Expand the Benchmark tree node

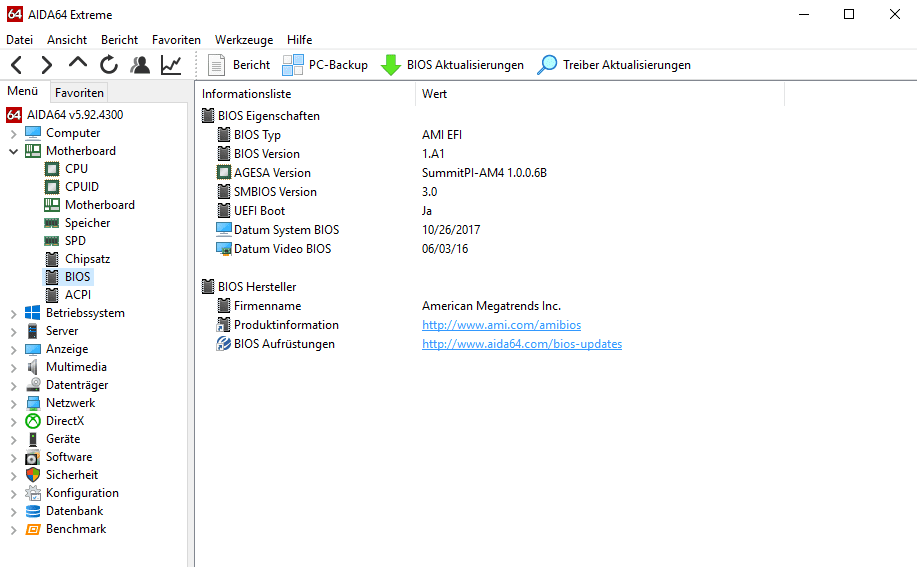[x=13, y=530]
